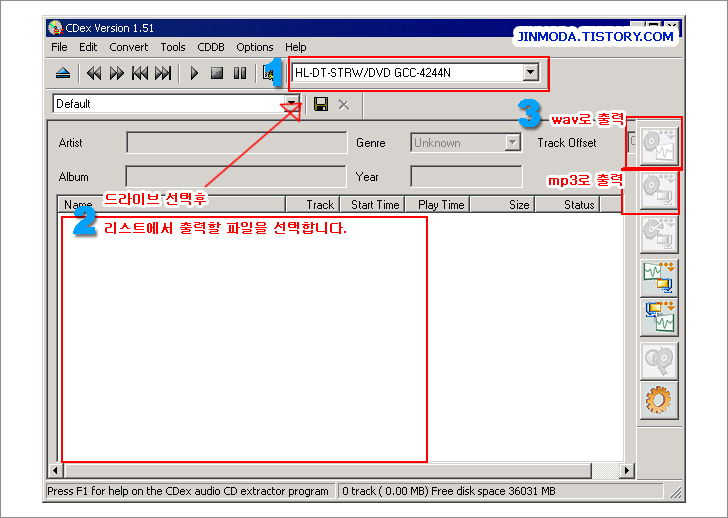Click into the Artist text field
Image resolution: width=728 pixels, height=518 pixels.
[x=236, y=142]
